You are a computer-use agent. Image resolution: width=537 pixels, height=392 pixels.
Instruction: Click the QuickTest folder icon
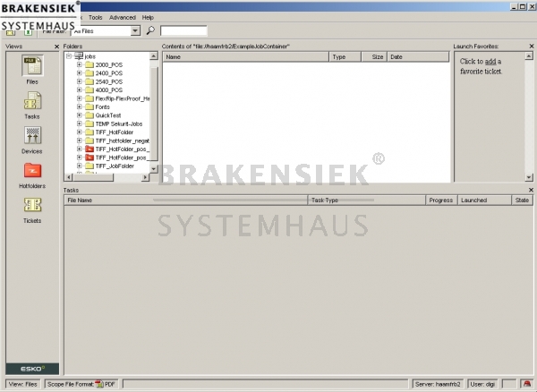tap(89, 115)
